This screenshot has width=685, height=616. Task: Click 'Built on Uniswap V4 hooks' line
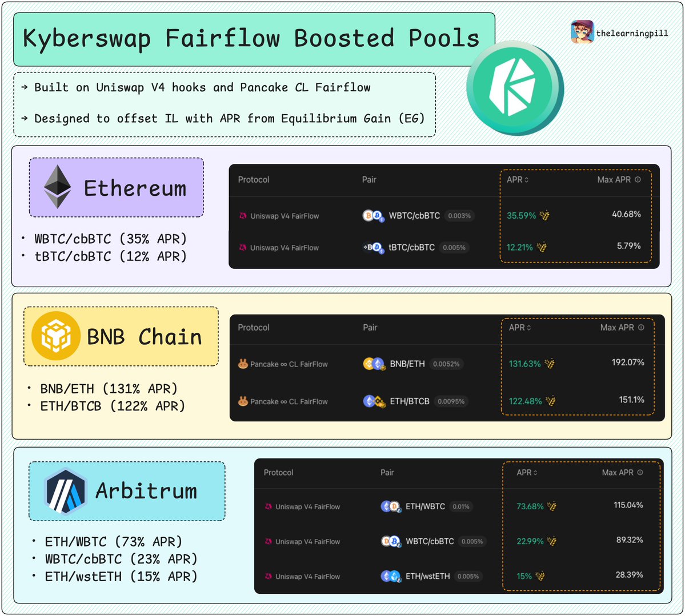tap(202, 87)
